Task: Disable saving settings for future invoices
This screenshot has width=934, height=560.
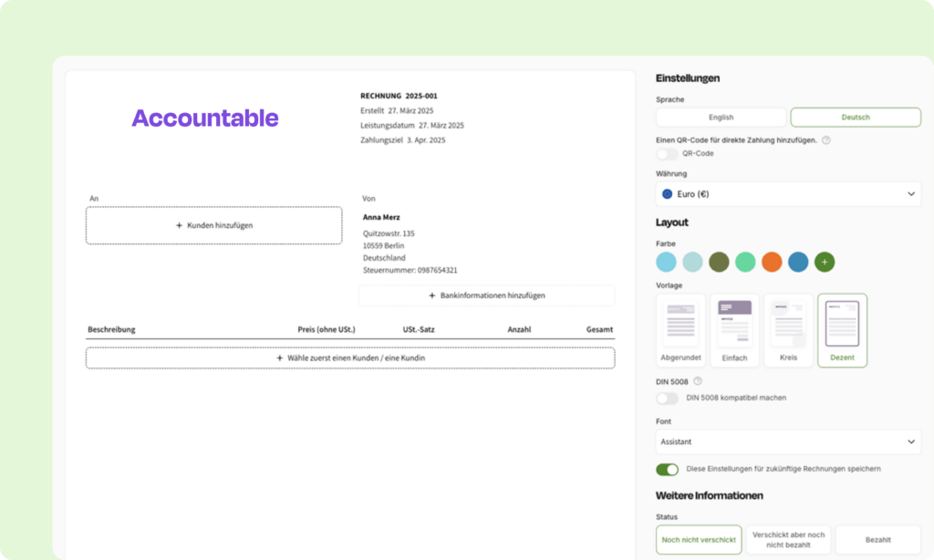Action: 668,469
